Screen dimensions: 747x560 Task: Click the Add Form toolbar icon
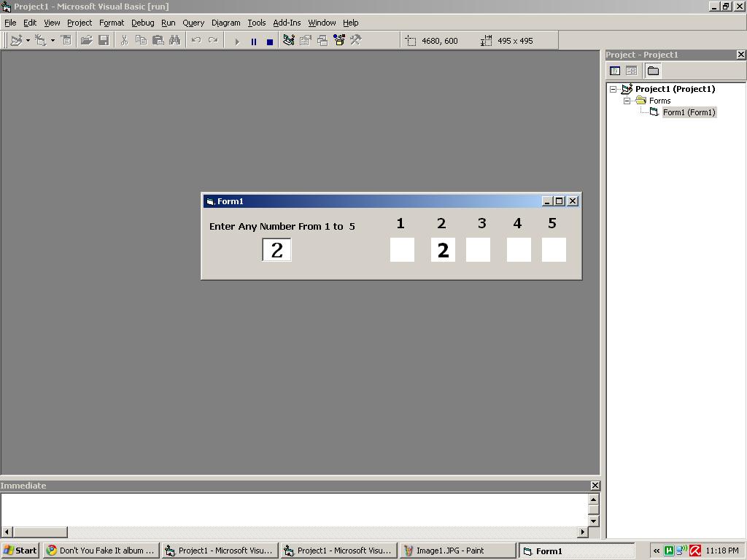(x=41, y=41)
